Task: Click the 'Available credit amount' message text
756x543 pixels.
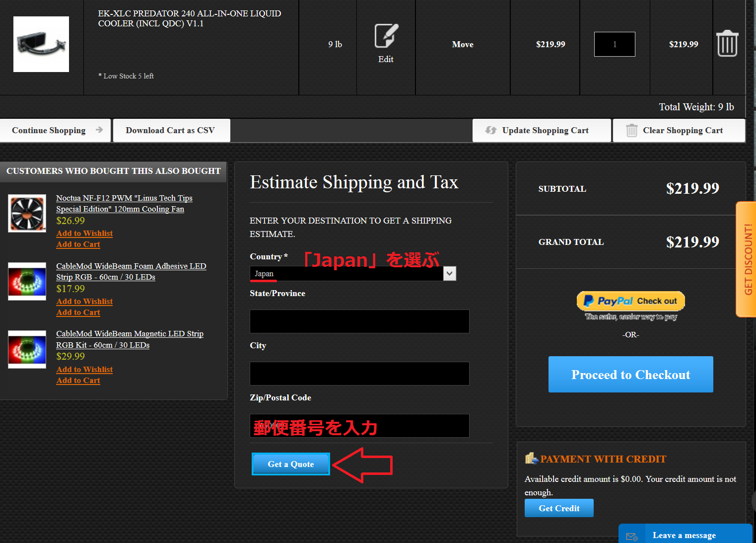Action: click(630, 485)
